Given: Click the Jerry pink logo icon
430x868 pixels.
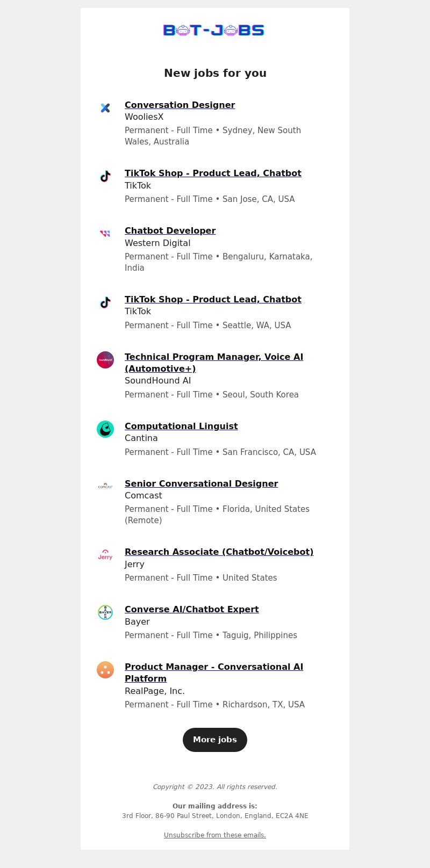Looking at the screenshot, I should click(x=105, y=555).
